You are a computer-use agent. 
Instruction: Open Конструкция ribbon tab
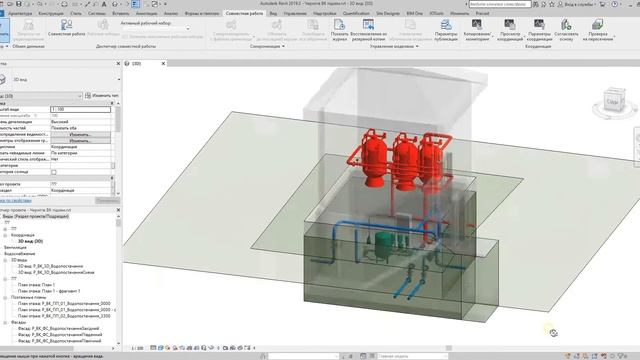tap(51, 13)
